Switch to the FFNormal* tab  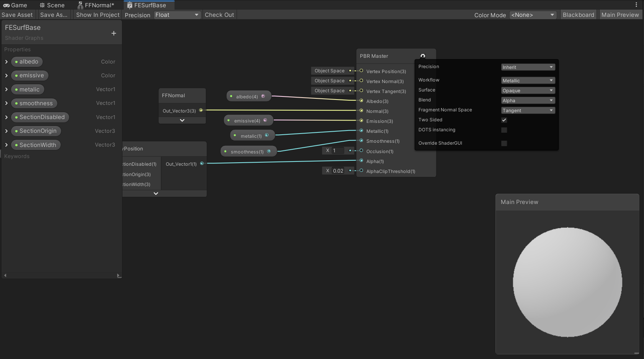pos(96,5)
